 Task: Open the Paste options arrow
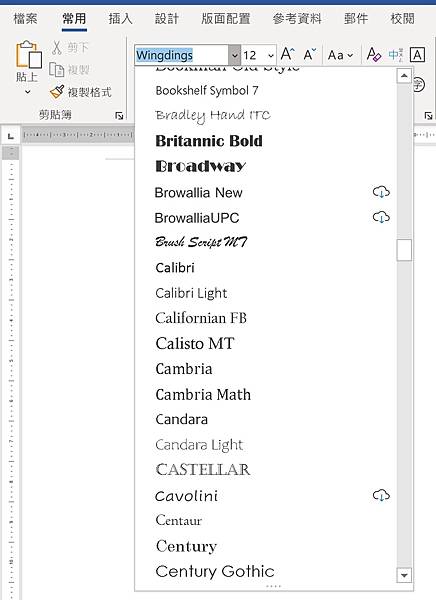(x=28, y=92)
